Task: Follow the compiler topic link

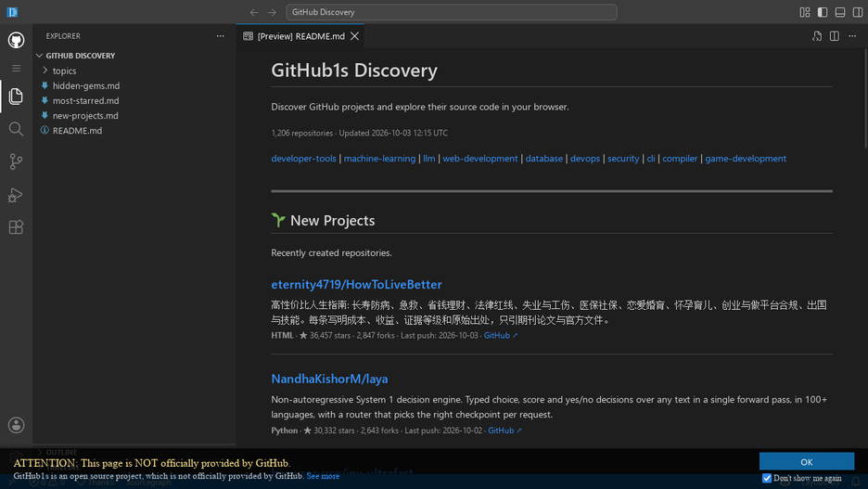Action: 680,159
